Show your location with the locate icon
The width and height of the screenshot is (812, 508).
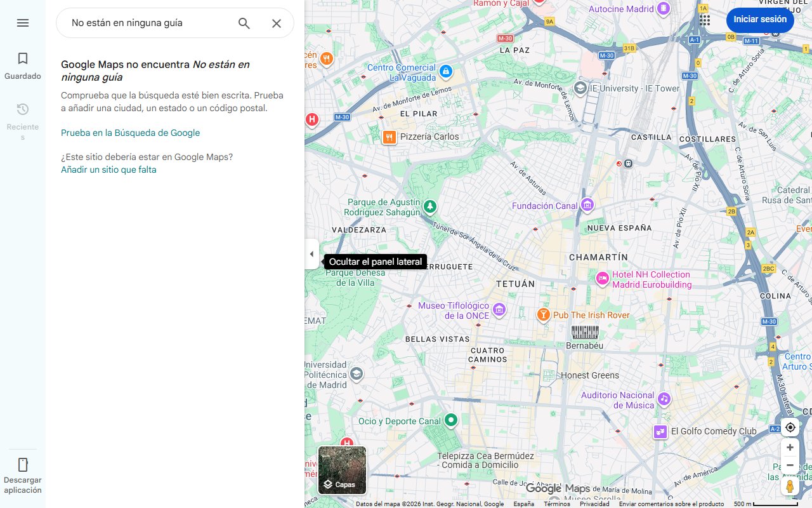(790, 427)
